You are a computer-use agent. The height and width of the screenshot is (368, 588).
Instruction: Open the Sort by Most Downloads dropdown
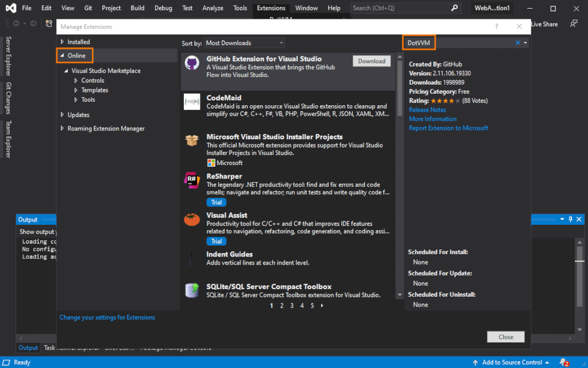coord(245,43)
